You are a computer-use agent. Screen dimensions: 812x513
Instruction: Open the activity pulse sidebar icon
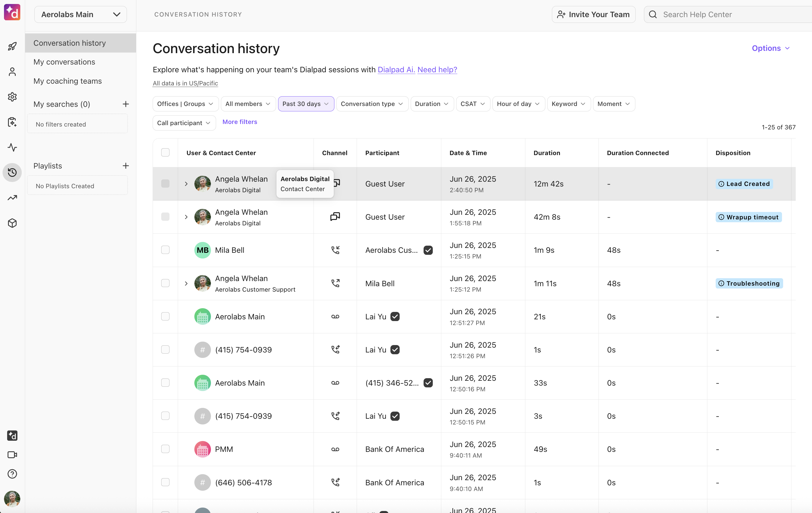(12, 147)
